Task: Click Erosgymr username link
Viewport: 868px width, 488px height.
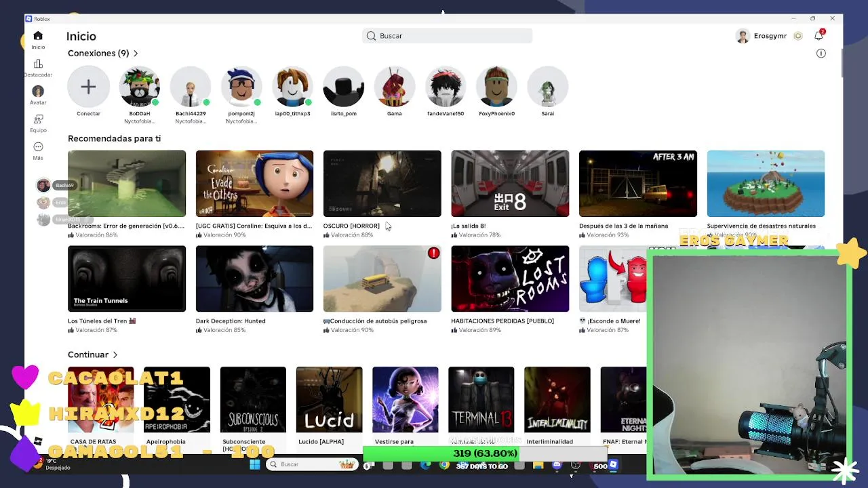Action: pos(770,36)
